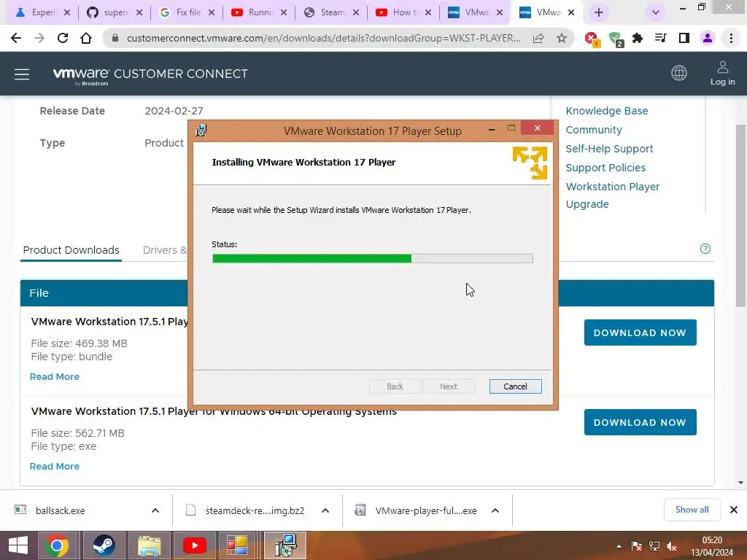747x560 pixels.
Task: Click the page vertical scrollbar
Action: (741, 216)
